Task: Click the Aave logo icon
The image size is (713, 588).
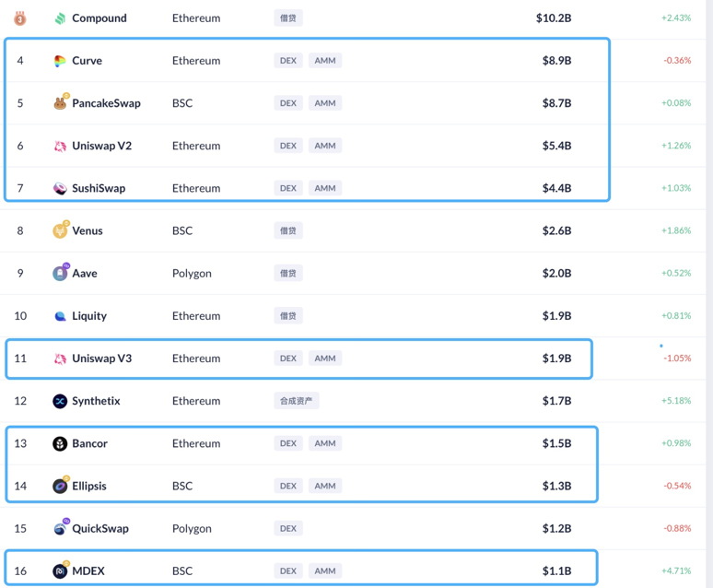Action: [60, 273]
